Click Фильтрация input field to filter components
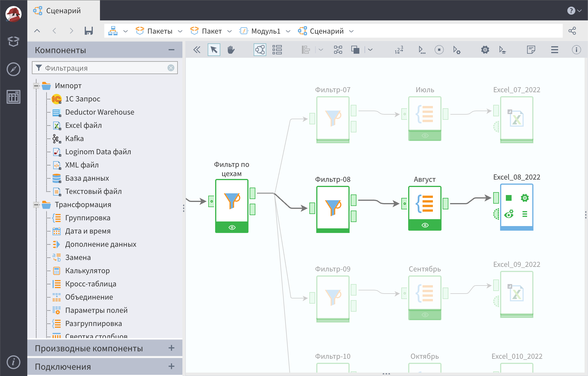The height and width of the screenshot is (376, 588). coord(105,68)
